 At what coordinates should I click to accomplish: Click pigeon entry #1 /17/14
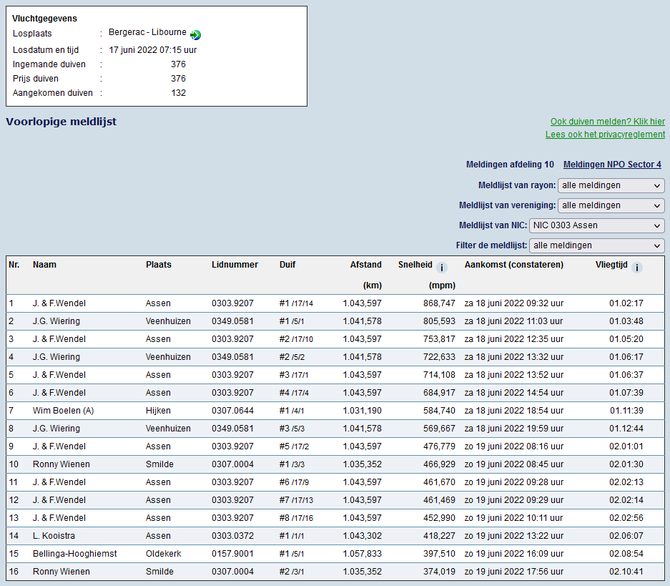click(x=296, y=303)
